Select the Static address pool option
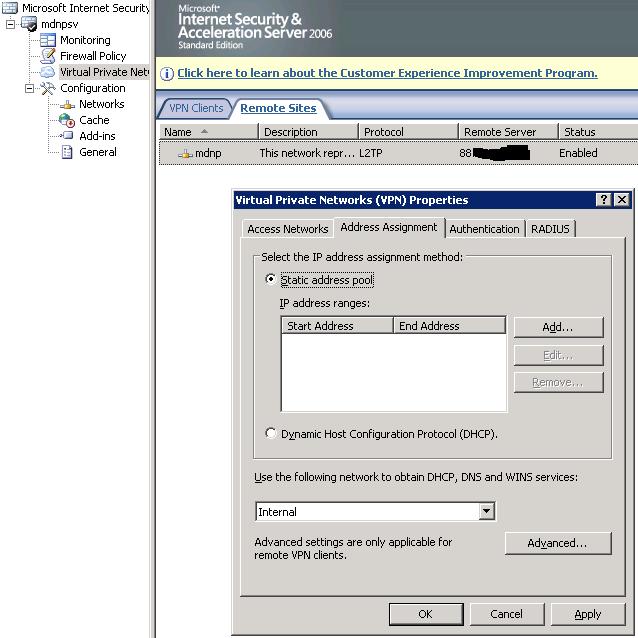The height and width of the screenshot is (638, 638). [271, 279]
